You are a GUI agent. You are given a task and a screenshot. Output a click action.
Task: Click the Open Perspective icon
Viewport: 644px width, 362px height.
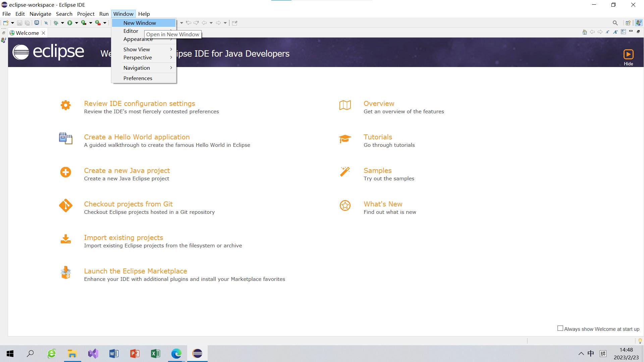click(628, 23)
